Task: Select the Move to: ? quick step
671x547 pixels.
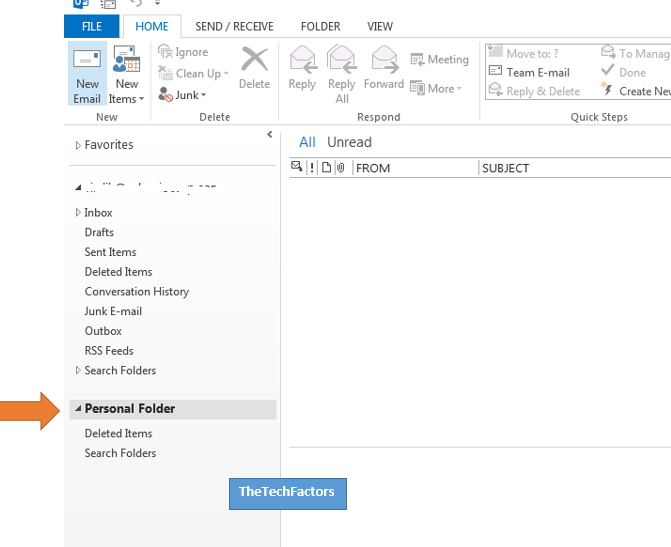Action: pyautogui.click(x=524, y=54)
